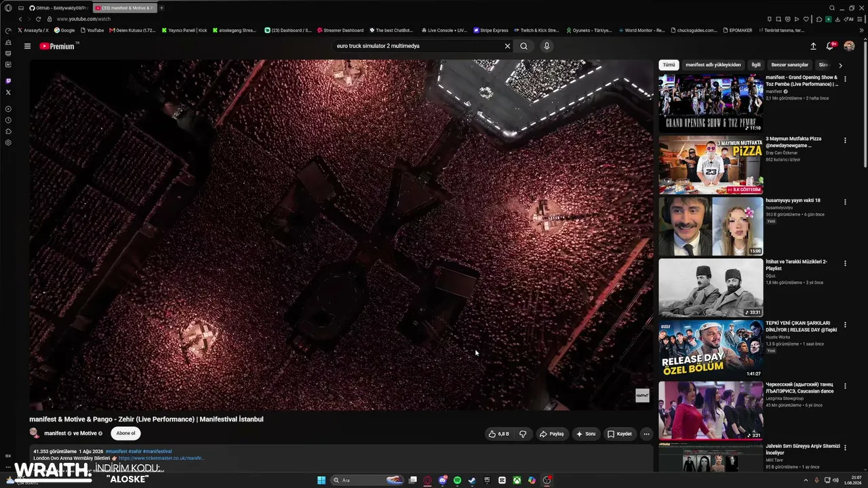Click the Windows taskbar search box

(368, 480)
